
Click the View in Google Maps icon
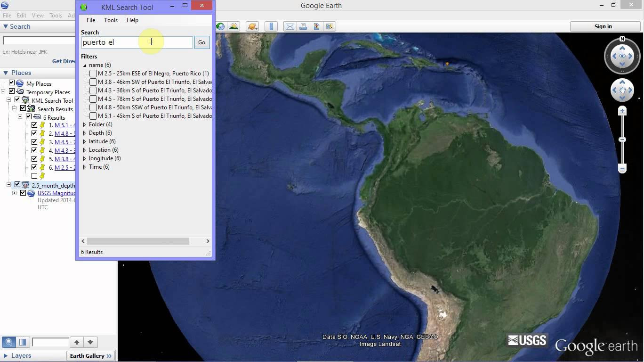click(330, 26)
